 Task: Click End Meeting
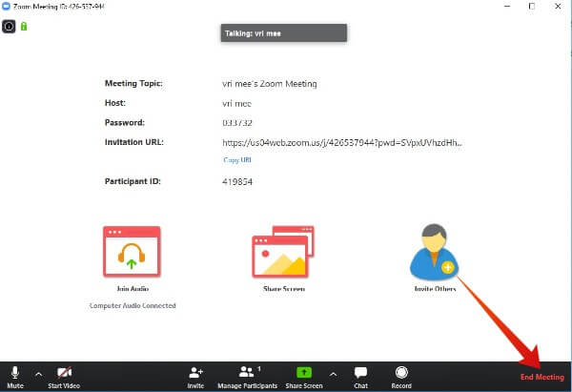(542, 377)
